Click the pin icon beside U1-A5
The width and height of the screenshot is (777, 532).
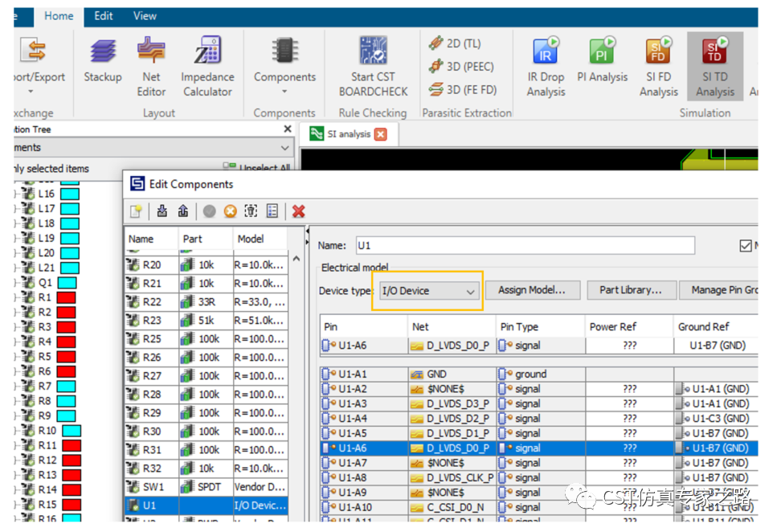click(329, 433)
